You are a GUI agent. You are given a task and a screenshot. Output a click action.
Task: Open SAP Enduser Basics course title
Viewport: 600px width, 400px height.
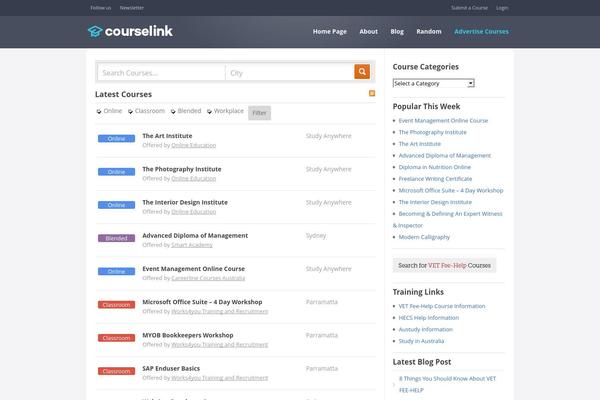point(171,369)
